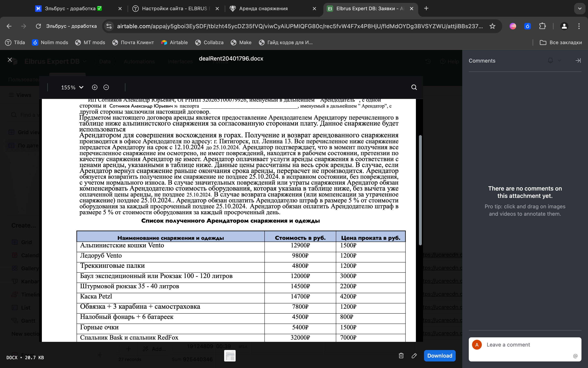Image resolution: width=588 pixels, height=368 pixels.
Task: Collapse the Comments panel
Action: pos(578,61)
